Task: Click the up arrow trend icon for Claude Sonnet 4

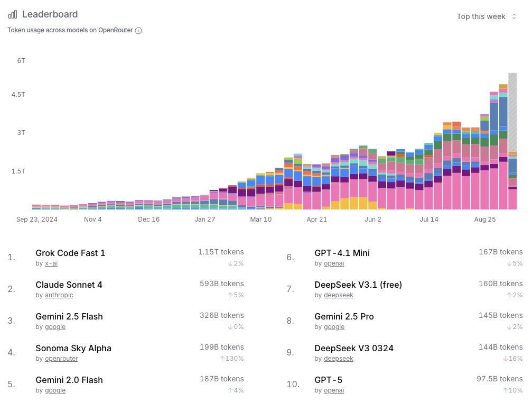Action: point(230,295)
